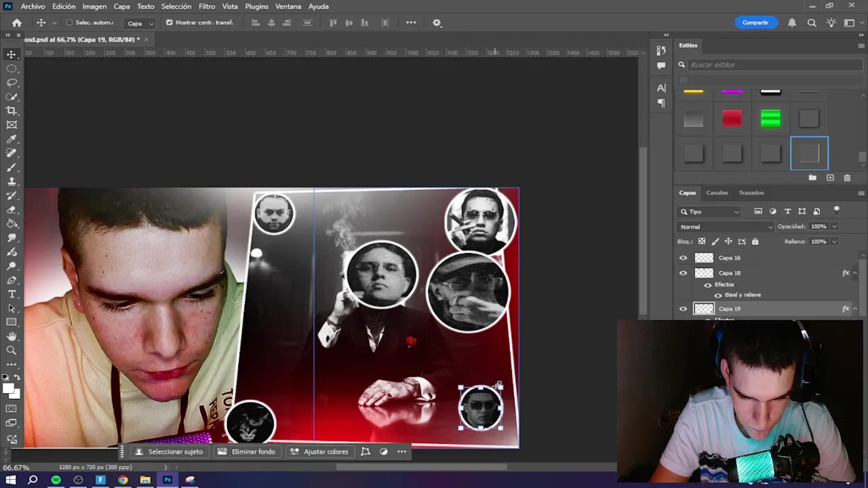Image resolution: width=868 pixels, height=488 pixels.
Task: Open the notifications bell icon
Action: (x=792, y=22)
